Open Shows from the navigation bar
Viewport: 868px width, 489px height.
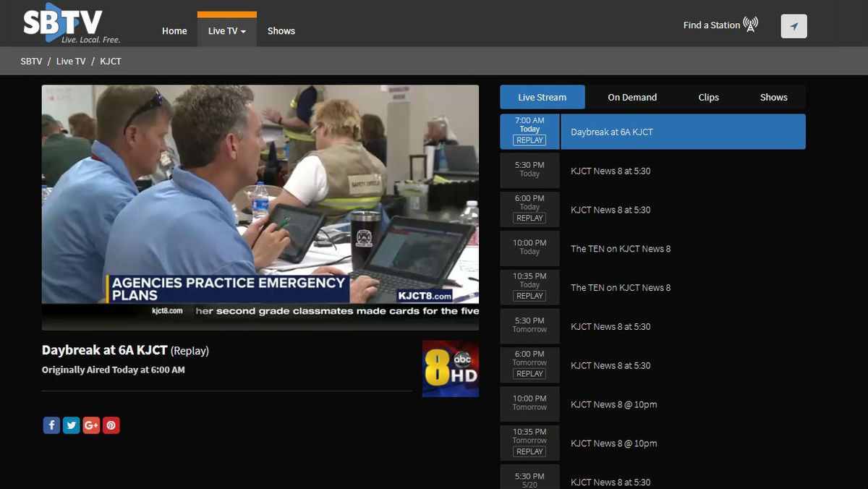click(x=281, y=30)
